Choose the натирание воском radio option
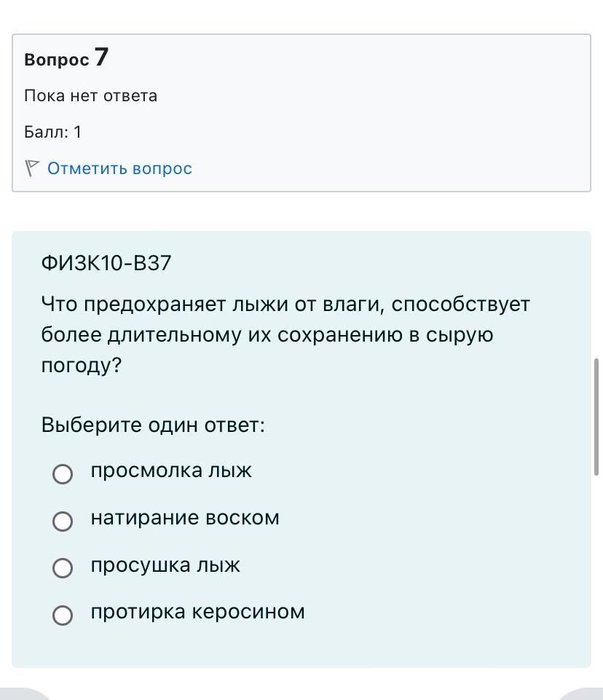 pyautogui.click(x=63, y=521)
